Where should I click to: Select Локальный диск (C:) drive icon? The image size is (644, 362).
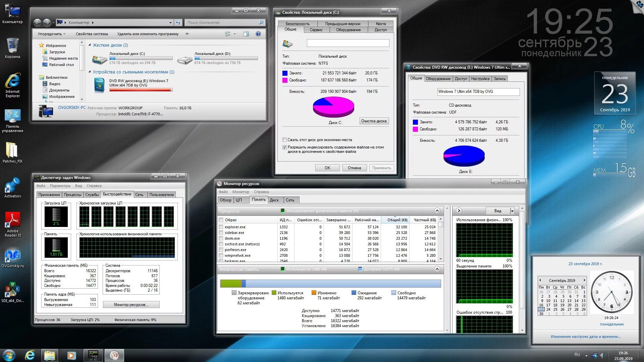[x=99, y=60]
